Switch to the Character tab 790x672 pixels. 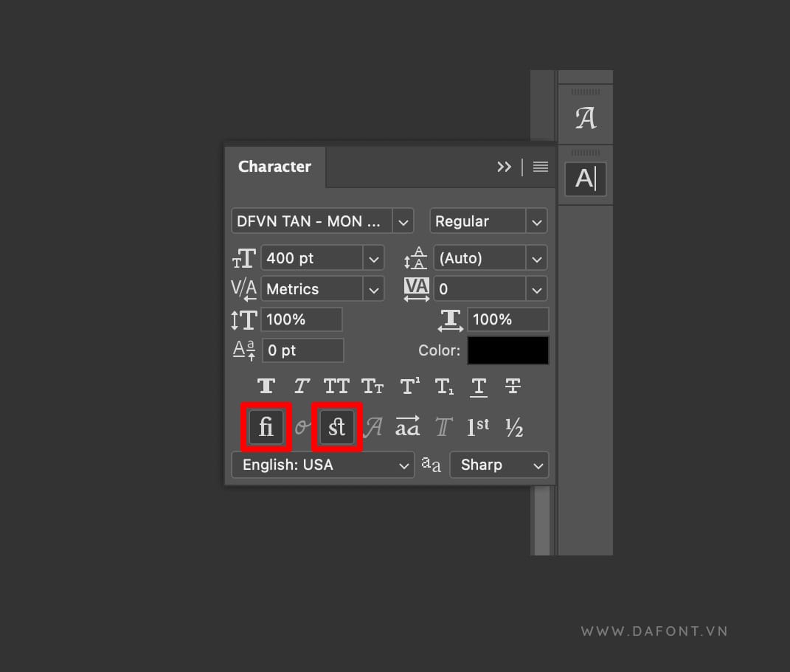[275, 167]
